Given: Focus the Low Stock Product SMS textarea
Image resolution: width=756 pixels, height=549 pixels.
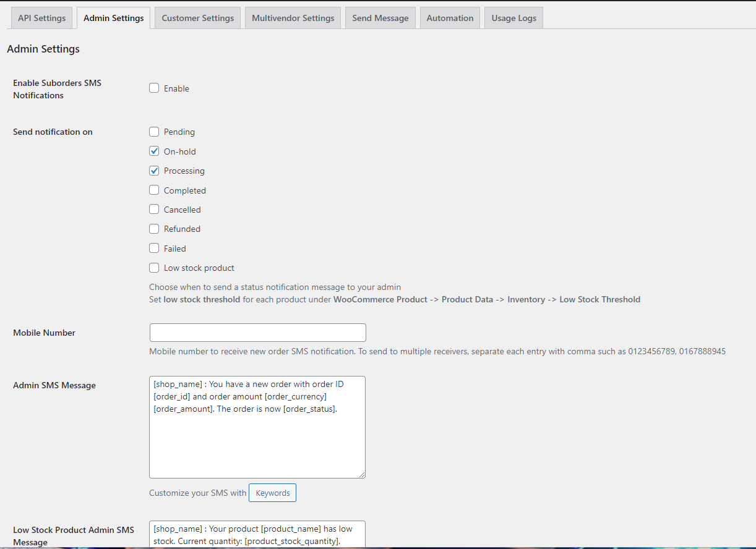Looking at the screenshot, I should [x=257, y=534].
